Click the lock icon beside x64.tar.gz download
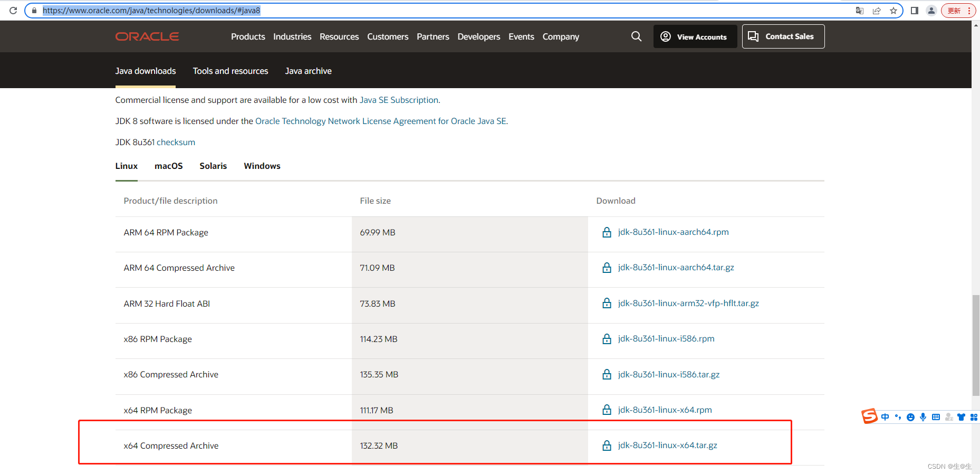 click(607, 445)
